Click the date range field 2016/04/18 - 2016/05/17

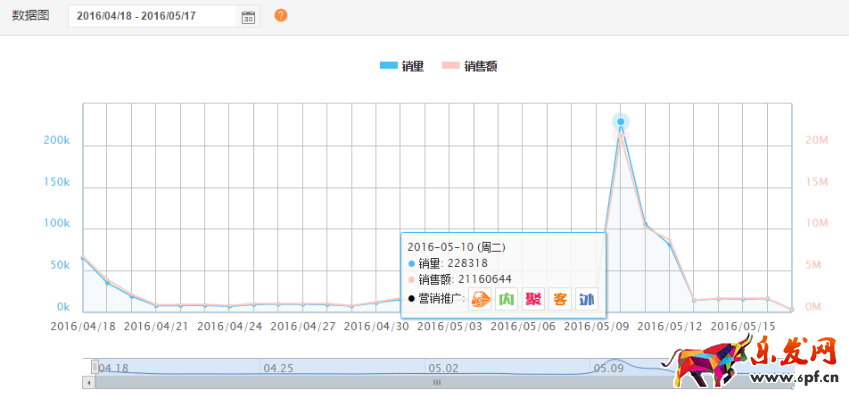(x=154, y=16)
